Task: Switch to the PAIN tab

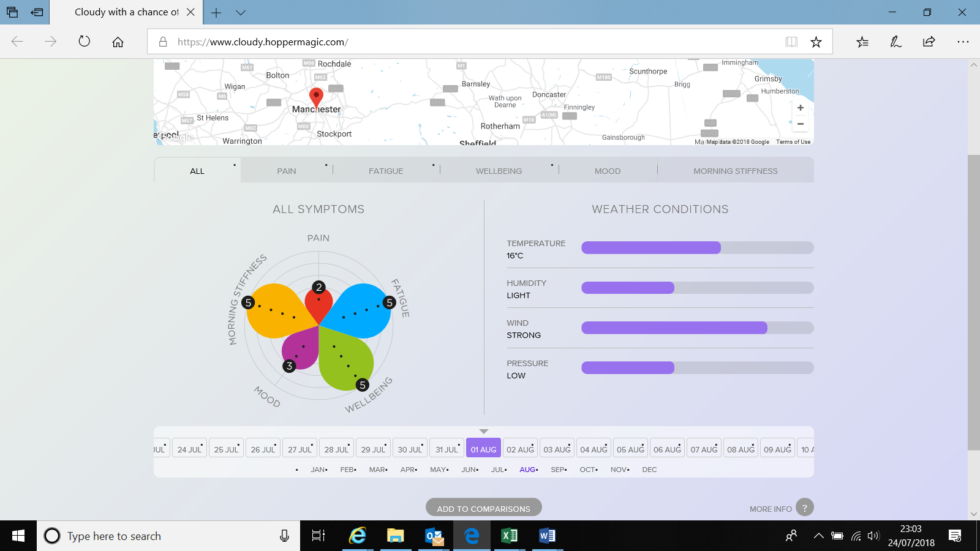Action: point(286,171)
